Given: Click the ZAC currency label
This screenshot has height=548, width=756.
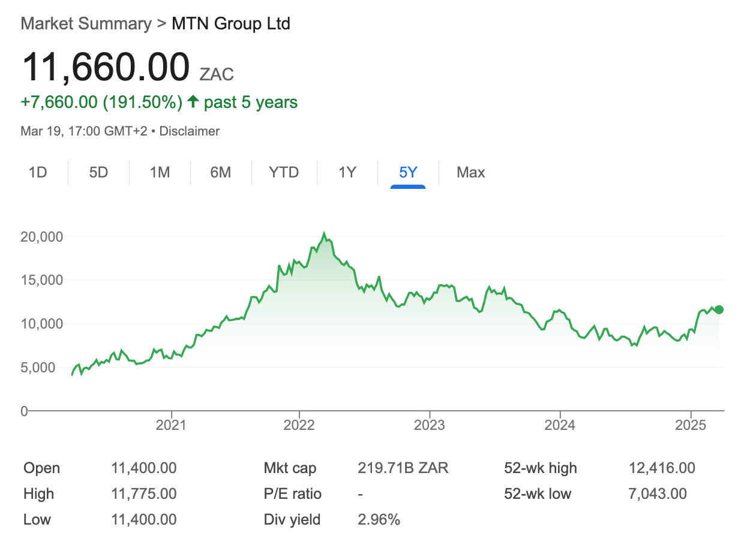Looking at the screenshot, I should tap(217, 74).
